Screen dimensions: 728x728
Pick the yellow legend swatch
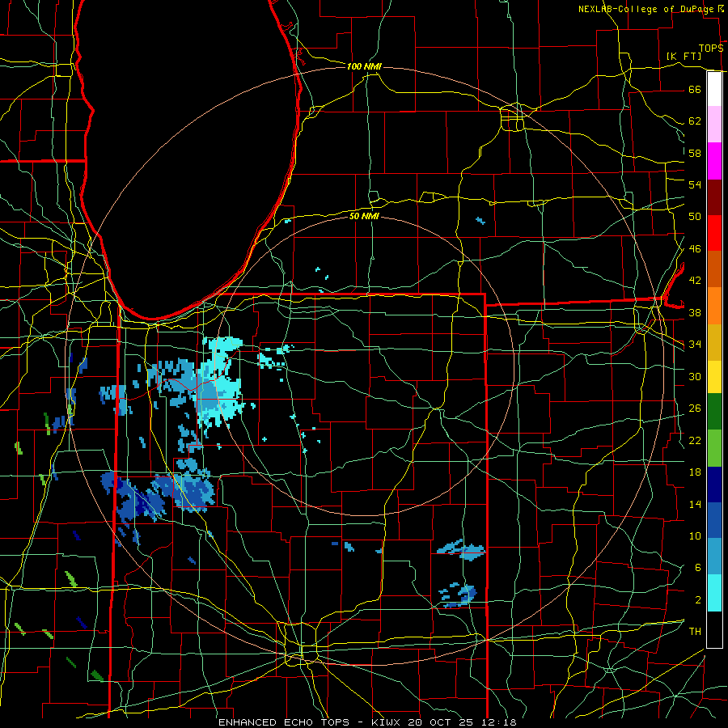click(714, 376)
